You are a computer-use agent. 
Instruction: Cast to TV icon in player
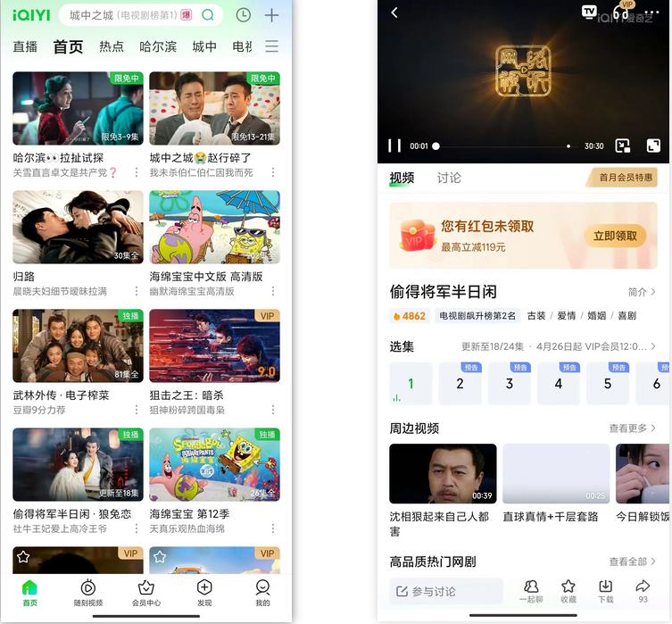(x=589, y=12)
